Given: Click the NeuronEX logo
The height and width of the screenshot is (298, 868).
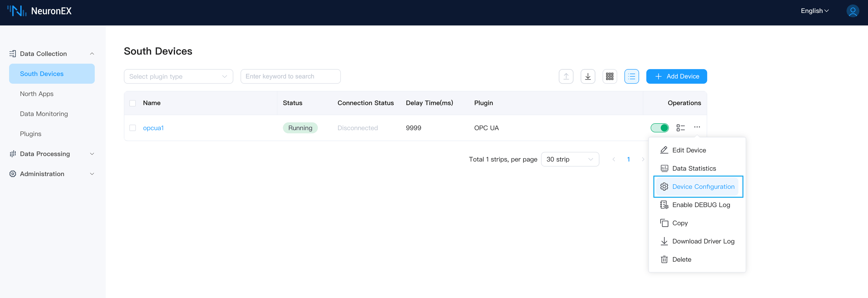Looking at the screenshot, I should tap(40, 11).
